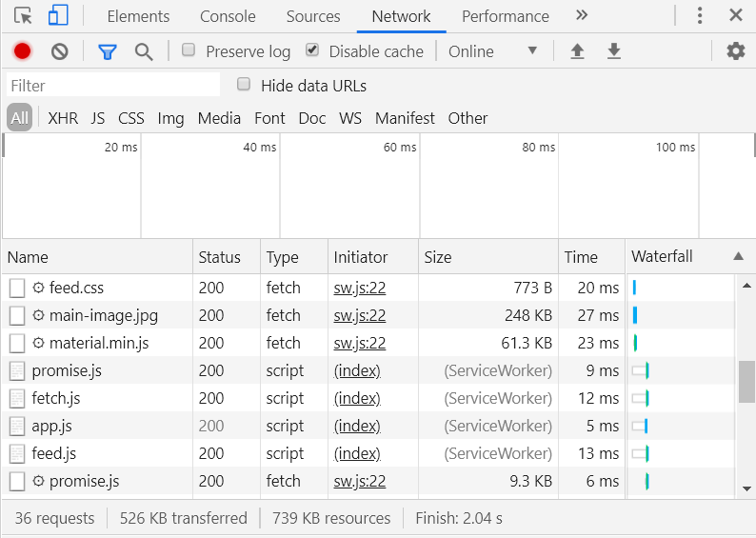Click the export HAR download arrow
Screen dimensions: 756x538
614,51
